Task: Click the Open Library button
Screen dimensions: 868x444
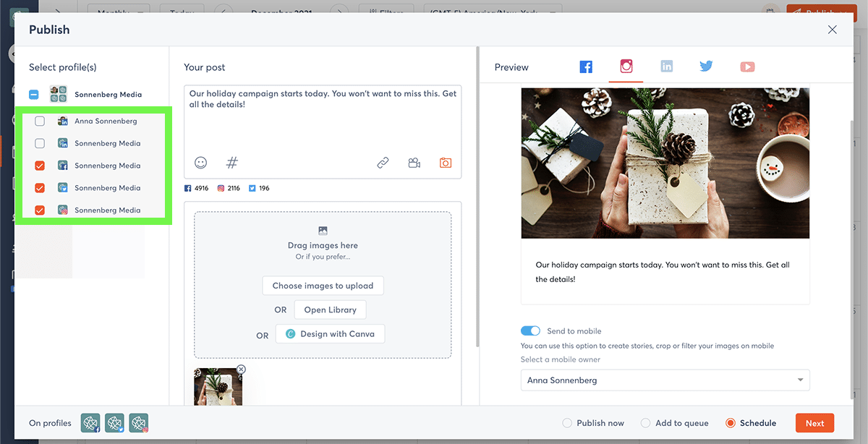Action: pyautogui.click(x=330, y=309)
